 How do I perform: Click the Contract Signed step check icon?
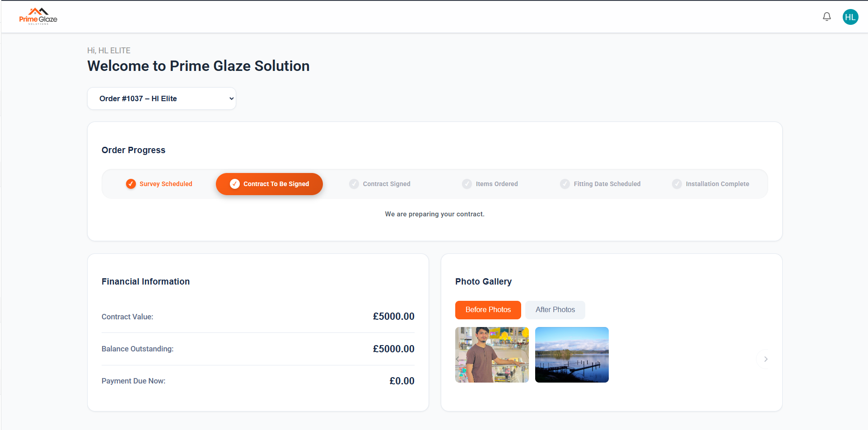click(x=354, y=184)
